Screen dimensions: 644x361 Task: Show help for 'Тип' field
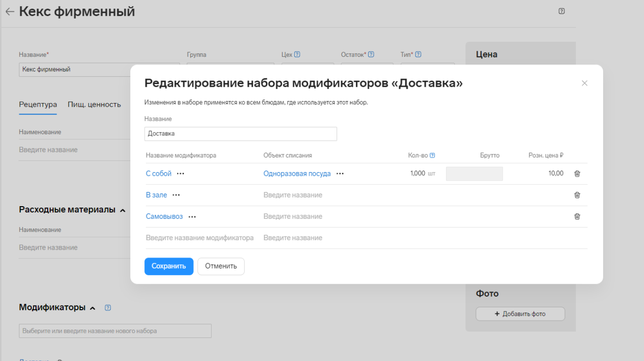[x=418, y=54]
